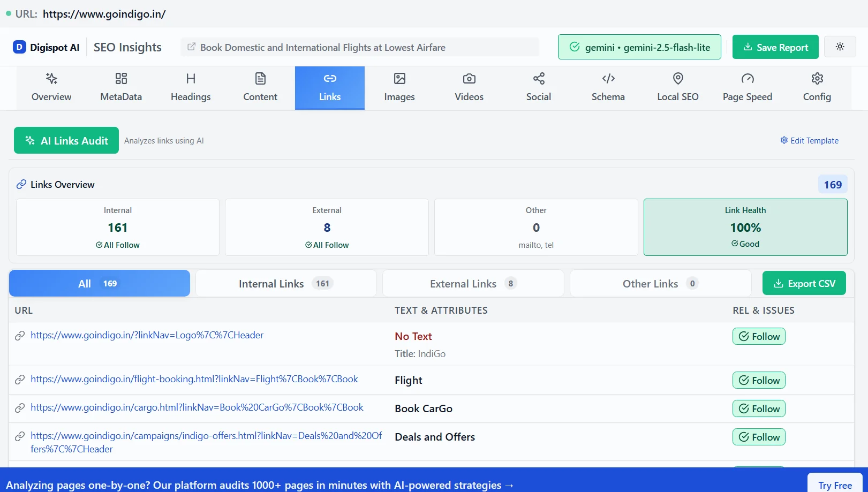The width and height of the screenshot is (868, 492).
Task: Click the 'No Text' label
Action: click(413, 336)
